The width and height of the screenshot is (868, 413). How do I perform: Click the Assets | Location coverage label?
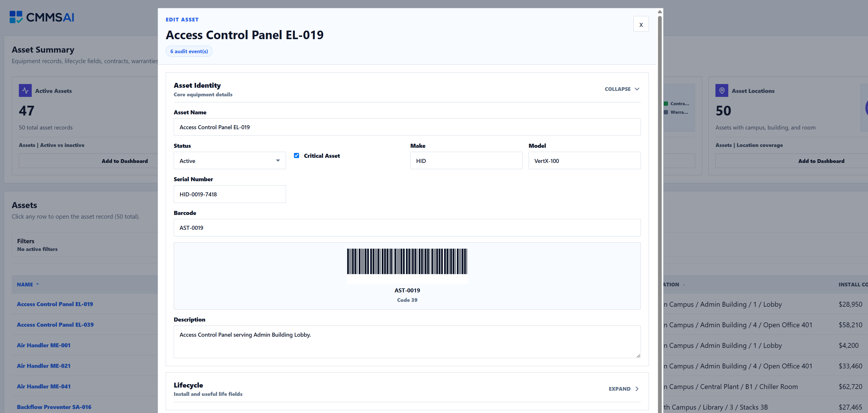[749, 145]
